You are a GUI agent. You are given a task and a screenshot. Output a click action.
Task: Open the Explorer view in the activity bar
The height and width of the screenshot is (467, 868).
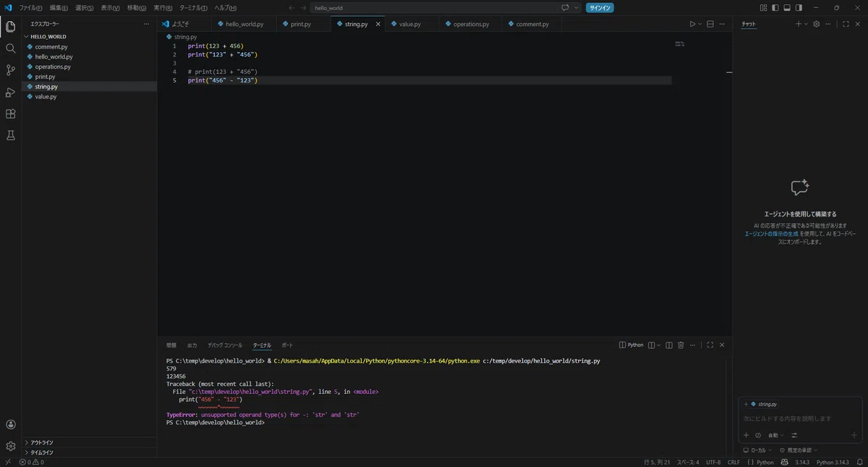click(11, 27)
